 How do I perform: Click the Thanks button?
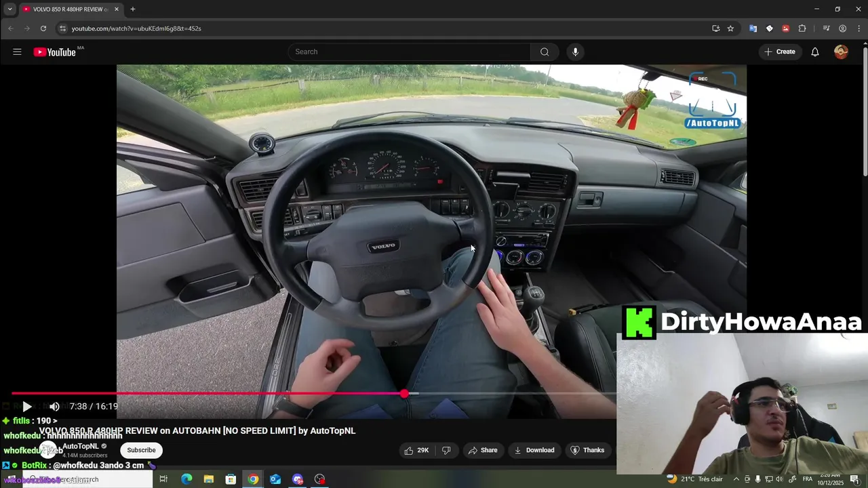tap(587, 450)
